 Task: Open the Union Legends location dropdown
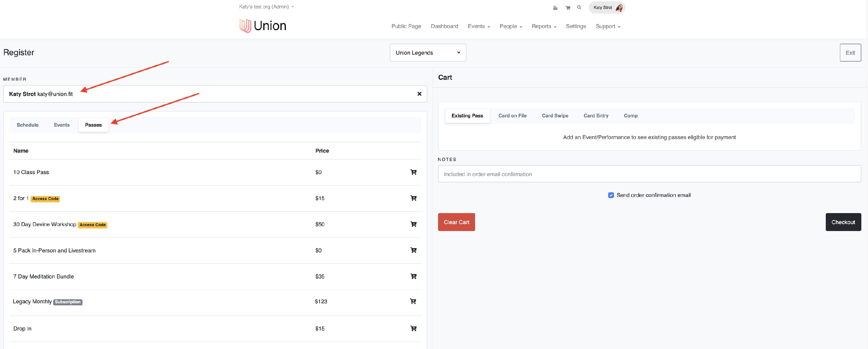pos(428,53)
